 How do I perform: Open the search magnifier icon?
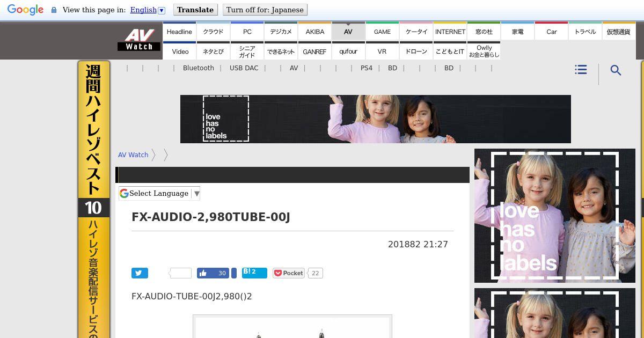point(616,70)
